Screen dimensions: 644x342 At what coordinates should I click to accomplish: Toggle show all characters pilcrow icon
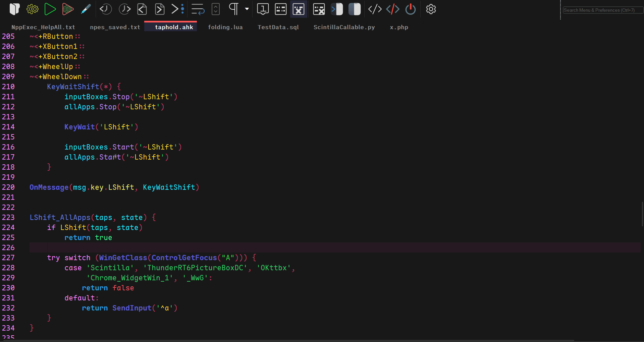(234, 9)
